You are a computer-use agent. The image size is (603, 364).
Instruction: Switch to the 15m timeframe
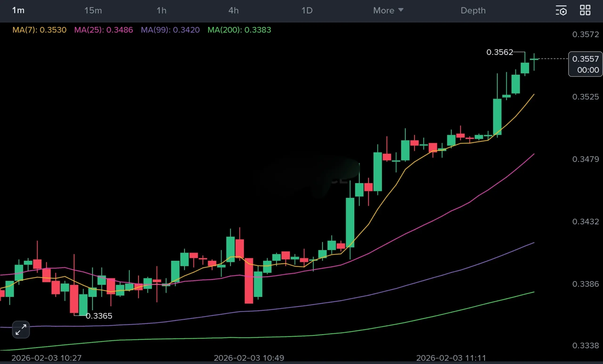tap(93, 11)
